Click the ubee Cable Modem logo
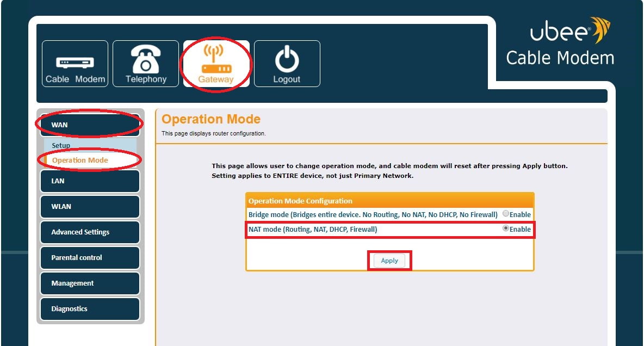The width and height of the screenshot is (644, 346). [x=560, y=41]
